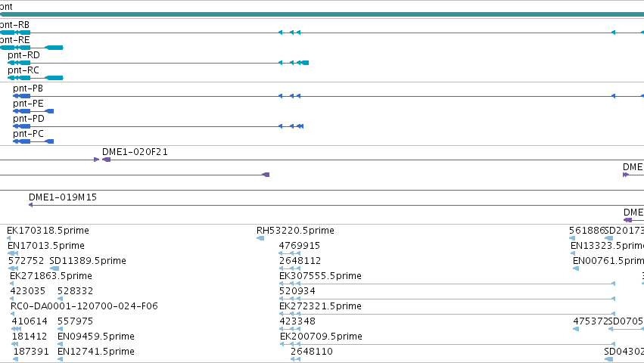This screenshot has width=644, height=363.
Task: Select the EK307555.5prime EST alignment line
Action: (447, 284)
